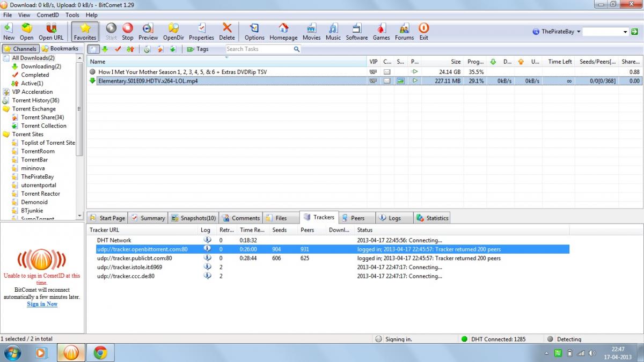Screen dimensions: 644x362
Task: Click the magnifier icon in Search Tasks
Action: pyautogui.click(x=296, y=49)
